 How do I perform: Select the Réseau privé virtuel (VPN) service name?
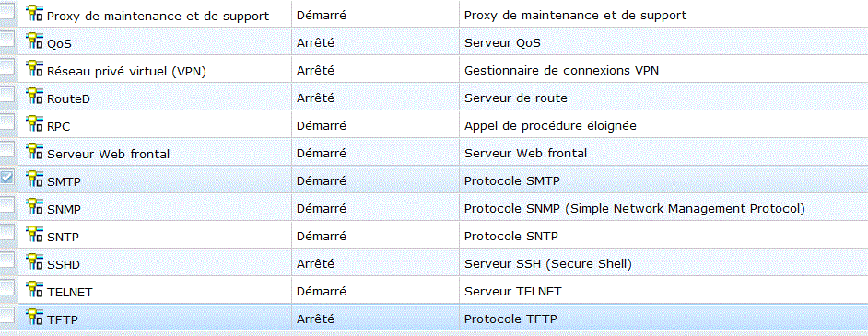point(127,71)
